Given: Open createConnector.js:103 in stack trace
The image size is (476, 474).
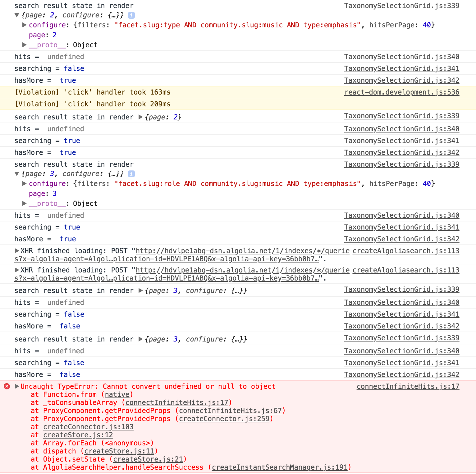Looking at the screenshot, I should click(88, 427).
